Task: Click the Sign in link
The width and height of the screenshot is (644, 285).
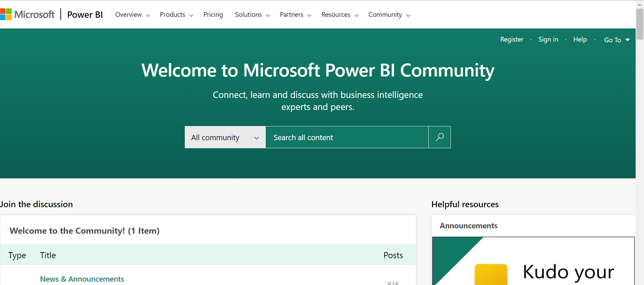Action: [548, 40]
